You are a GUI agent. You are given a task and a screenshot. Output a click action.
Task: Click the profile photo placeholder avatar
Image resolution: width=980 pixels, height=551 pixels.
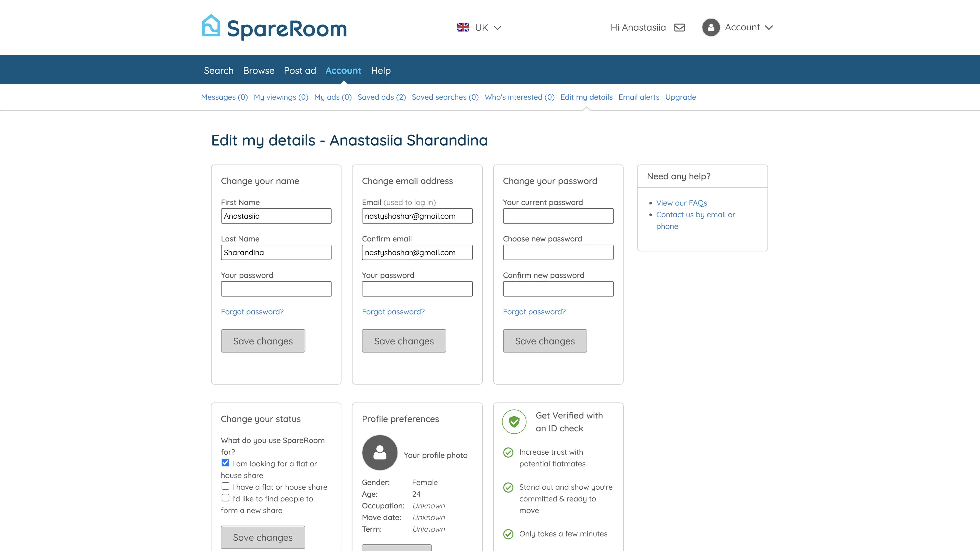click(x=380, y=453)
